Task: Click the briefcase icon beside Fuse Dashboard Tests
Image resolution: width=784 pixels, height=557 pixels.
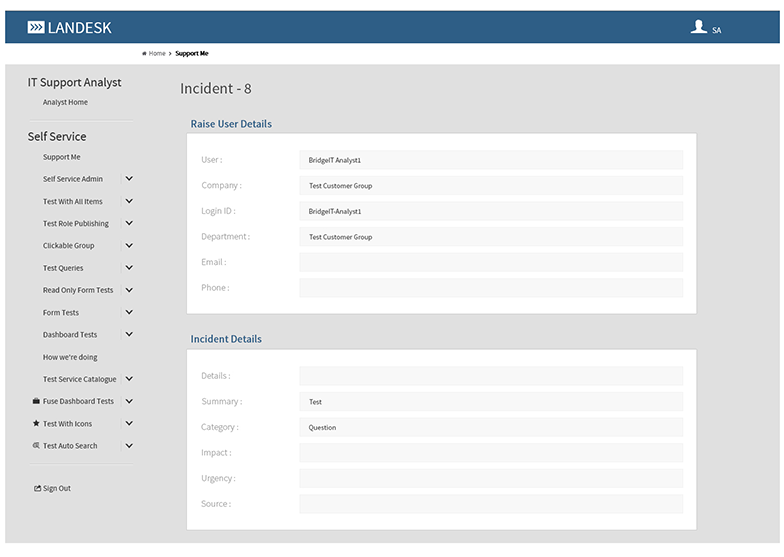Action: coord(36,401)
